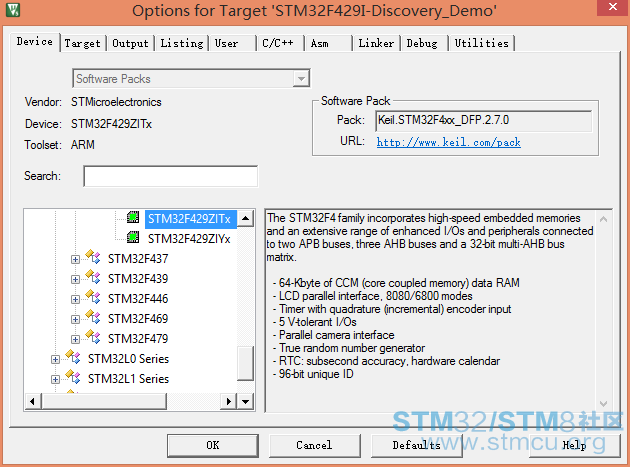Viewport: 630px width, 467px height.
Task: Click the Defaults button
Action: pyautogui.click(x=416, y=445)
